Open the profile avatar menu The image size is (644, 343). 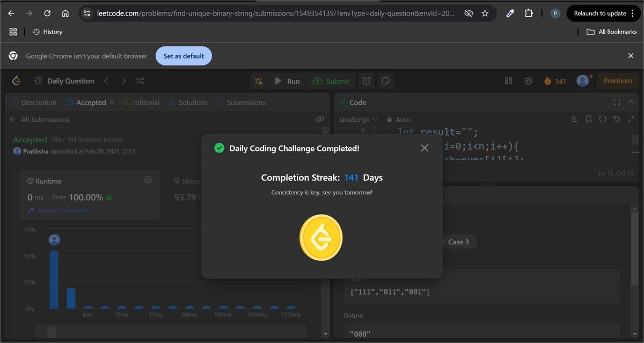[582, 81]
